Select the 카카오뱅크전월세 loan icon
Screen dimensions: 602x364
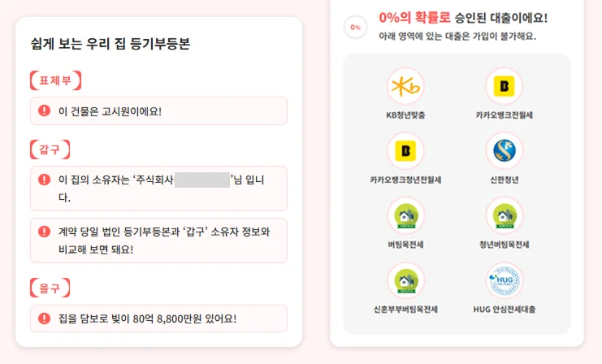pos(504,86)
